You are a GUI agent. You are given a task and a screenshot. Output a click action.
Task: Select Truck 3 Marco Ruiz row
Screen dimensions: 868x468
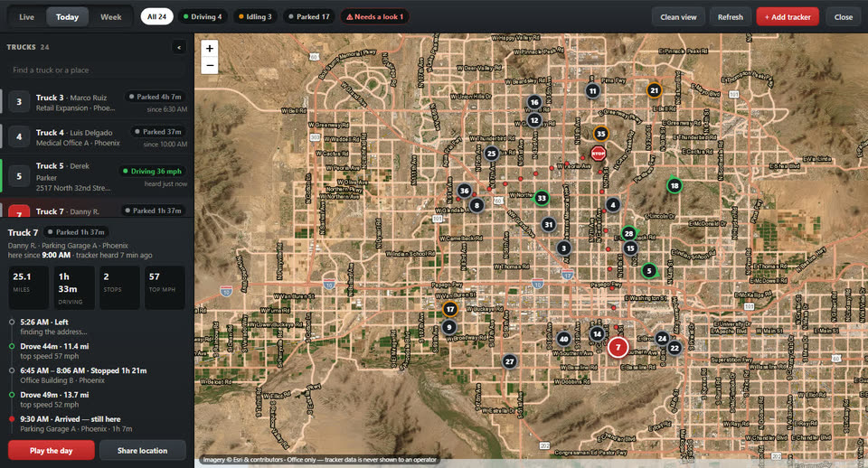pyautogui.click(x=97, y=102)
